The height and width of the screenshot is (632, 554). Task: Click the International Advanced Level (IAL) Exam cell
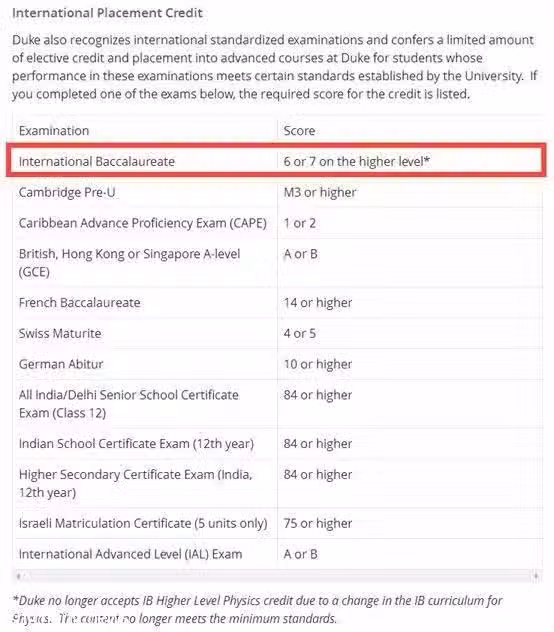[x=130, y=554]
